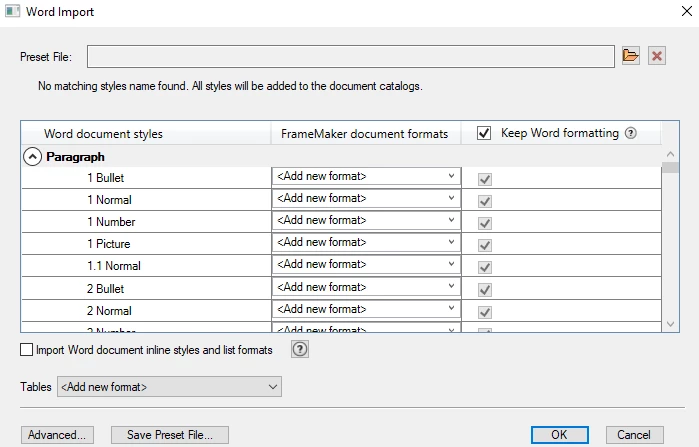This screenshot has width=699, height=447.
Task: Open format dropdown for 1 Normal
Action: 366,198
